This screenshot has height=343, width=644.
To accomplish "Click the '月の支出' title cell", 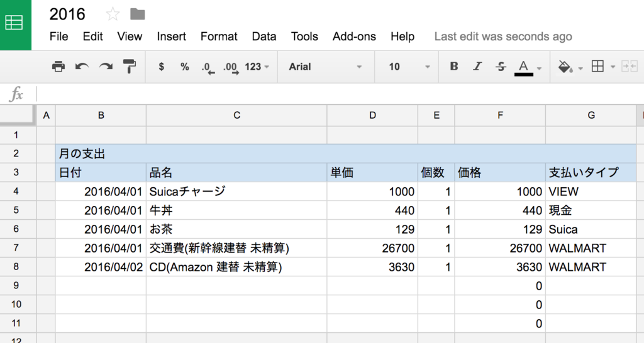I will pos(346,153).
